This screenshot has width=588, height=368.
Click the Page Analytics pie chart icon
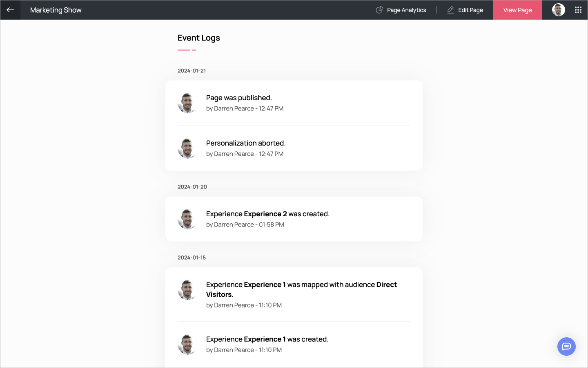tap(379, 10)
